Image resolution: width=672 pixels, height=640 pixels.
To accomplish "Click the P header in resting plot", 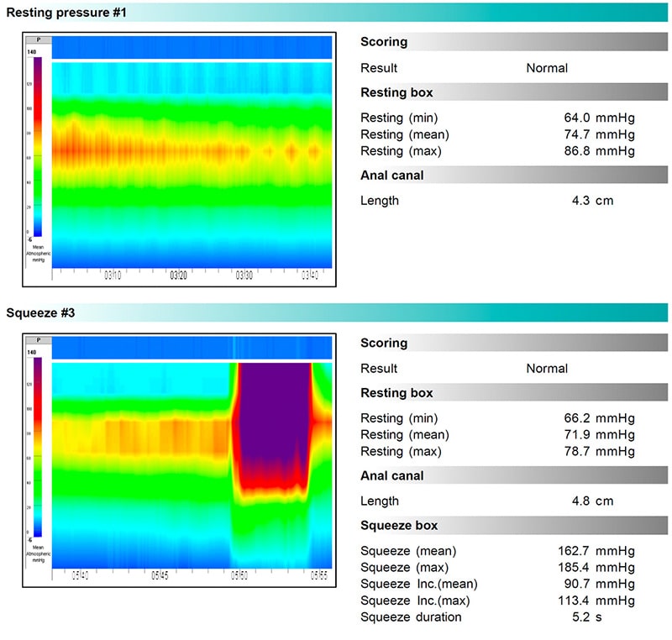I will pos(39,39).
